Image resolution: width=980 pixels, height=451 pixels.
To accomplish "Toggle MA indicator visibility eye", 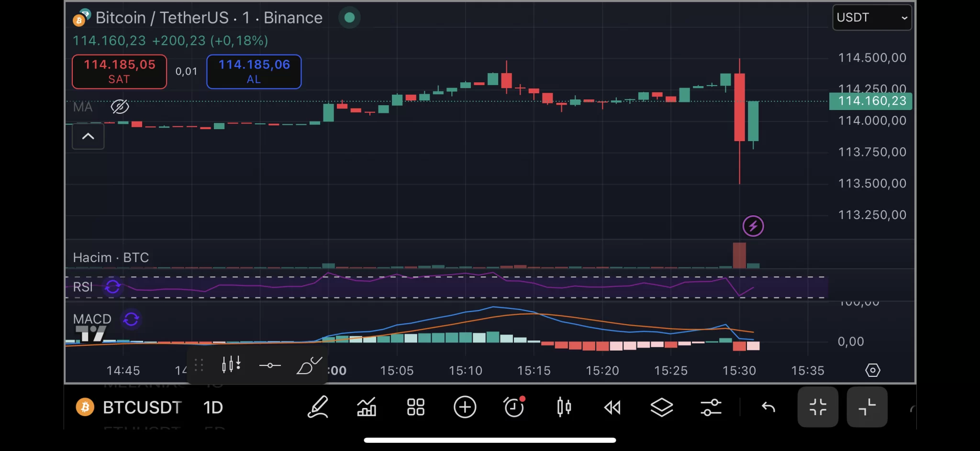I will tap(120, 107).
